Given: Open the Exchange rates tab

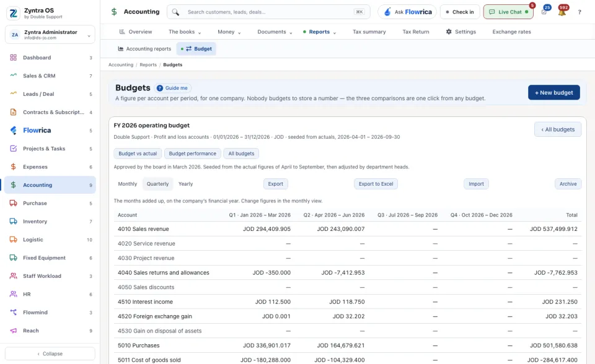Looking at the screenshot, I should click(511, 32).
